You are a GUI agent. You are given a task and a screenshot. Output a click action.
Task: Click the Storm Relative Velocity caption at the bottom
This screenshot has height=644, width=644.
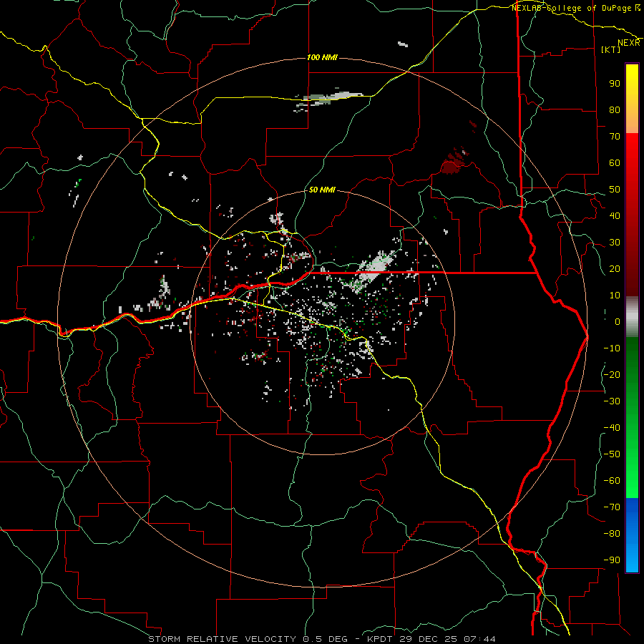(x=322, y=639)
